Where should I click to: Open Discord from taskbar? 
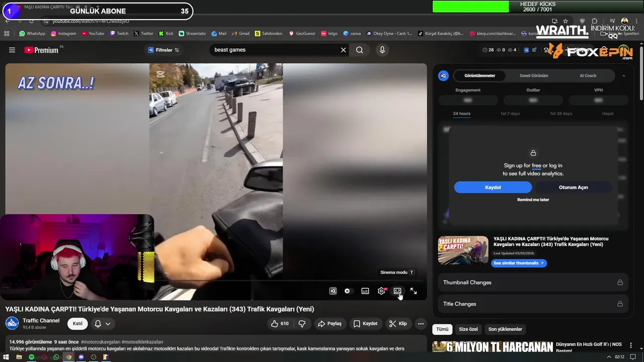(x=81, y=357)
